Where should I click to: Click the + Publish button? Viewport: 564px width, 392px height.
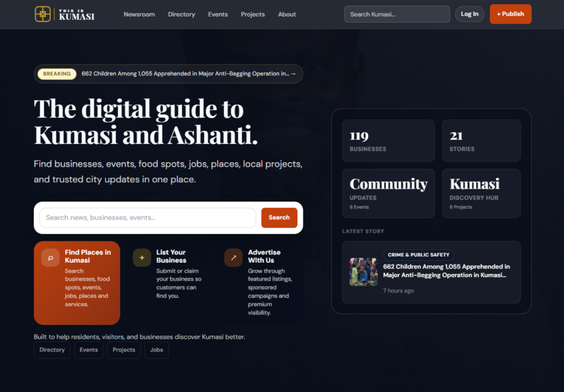[x=511, y=14]
